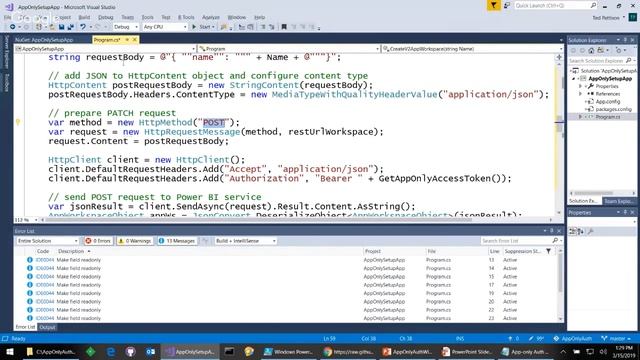The image size is (640, 360).
Task: Open Outlook from taskbar
Action: tap(150, 351)
